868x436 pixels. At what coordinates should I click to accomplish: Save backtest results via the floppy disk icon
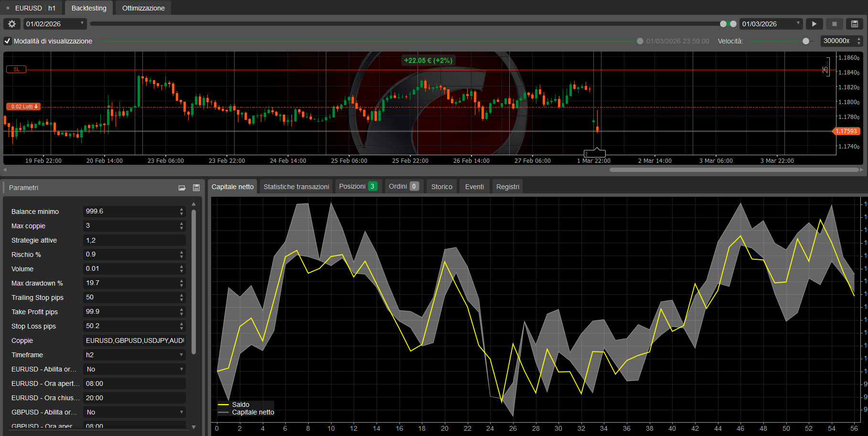click(x=854, y=23)
